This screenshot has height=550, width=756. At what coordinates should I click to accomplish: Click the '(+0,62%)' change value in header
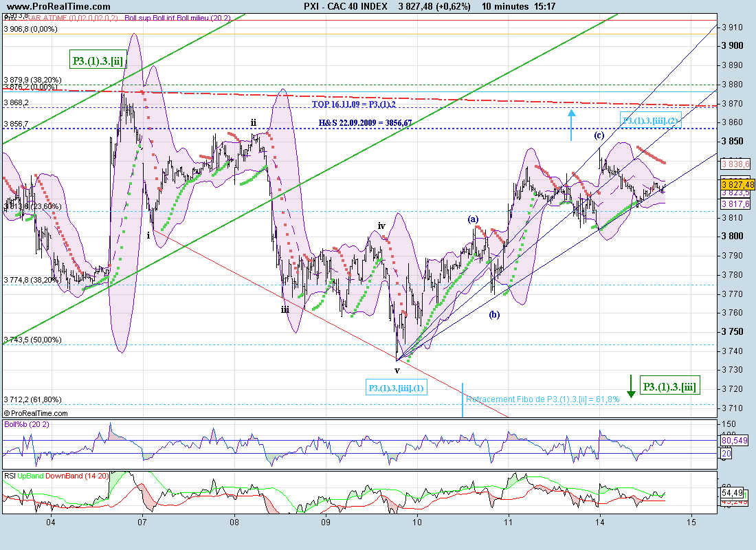[451, 6]
